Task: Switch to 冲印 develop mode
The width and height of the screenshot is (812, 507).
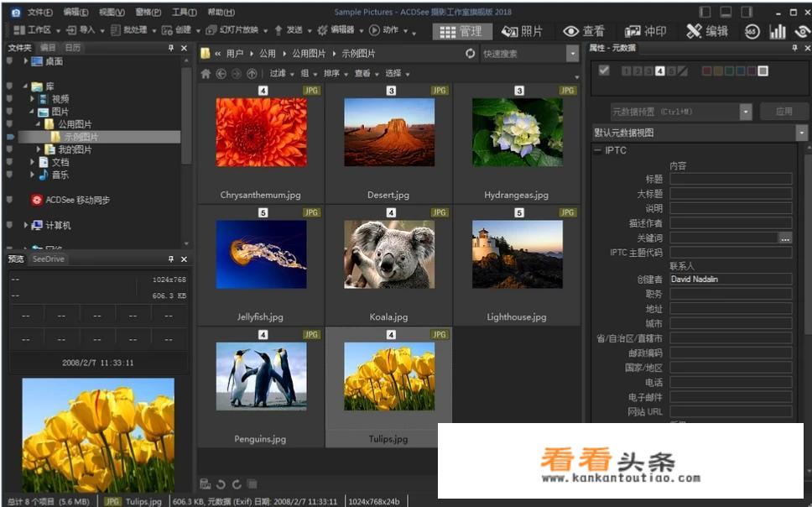Action: click(645, 32)
